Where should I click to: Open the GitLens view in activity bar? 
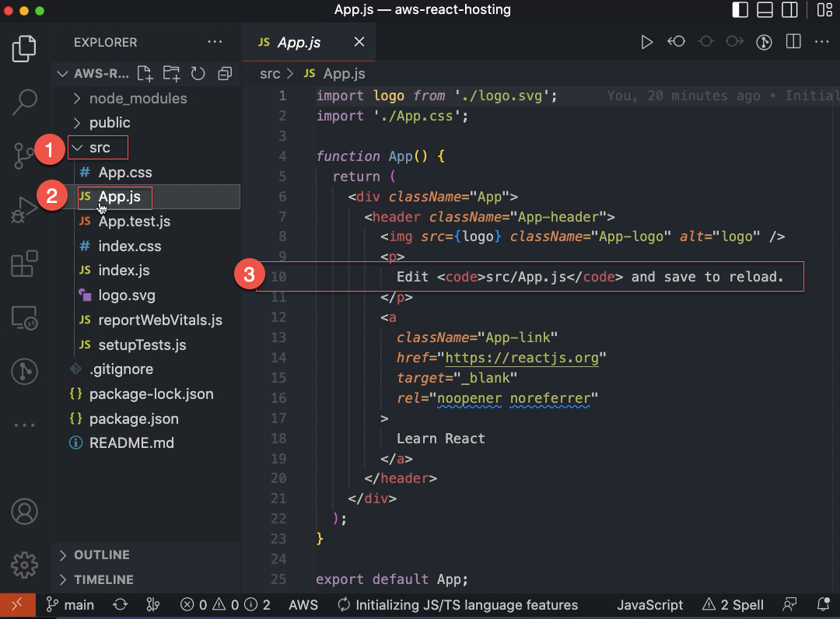[x=24, y=371]
